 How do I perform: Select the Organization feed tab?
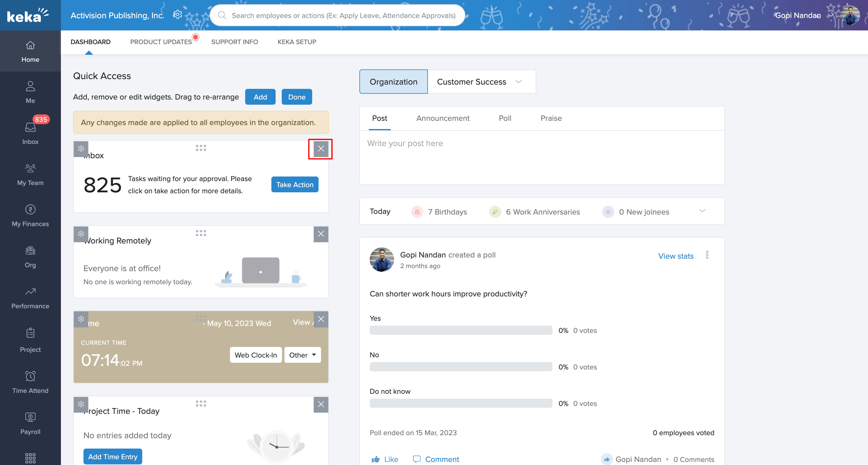(x=393, y=82)
